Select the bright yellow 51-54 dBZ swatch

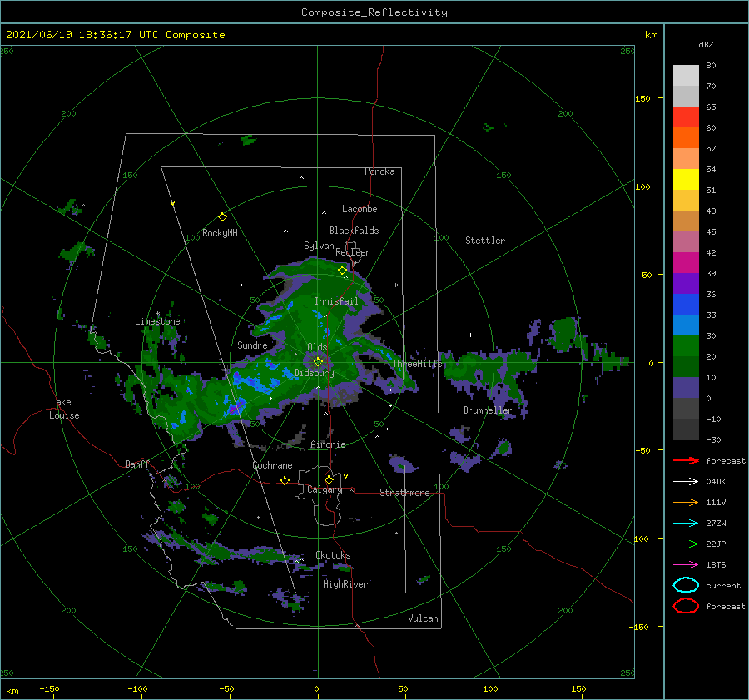pos(686,179)
